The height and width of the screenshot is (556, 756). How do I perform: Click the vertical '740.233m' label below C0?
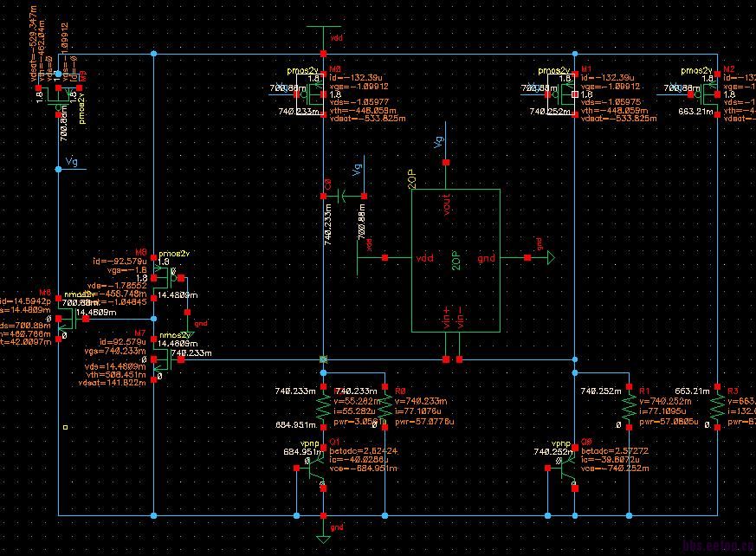coord(328,224)
